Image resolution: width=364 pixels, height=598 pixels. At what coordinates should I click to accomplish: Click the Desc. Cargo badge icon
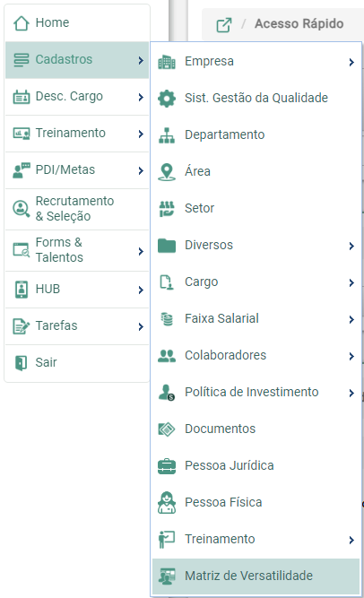tap(22, 97)
